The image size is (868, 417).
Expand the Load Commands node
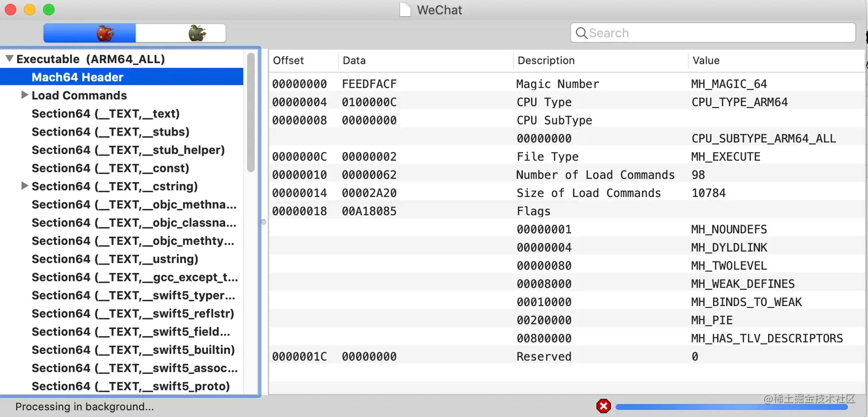[x=24, y=95]
